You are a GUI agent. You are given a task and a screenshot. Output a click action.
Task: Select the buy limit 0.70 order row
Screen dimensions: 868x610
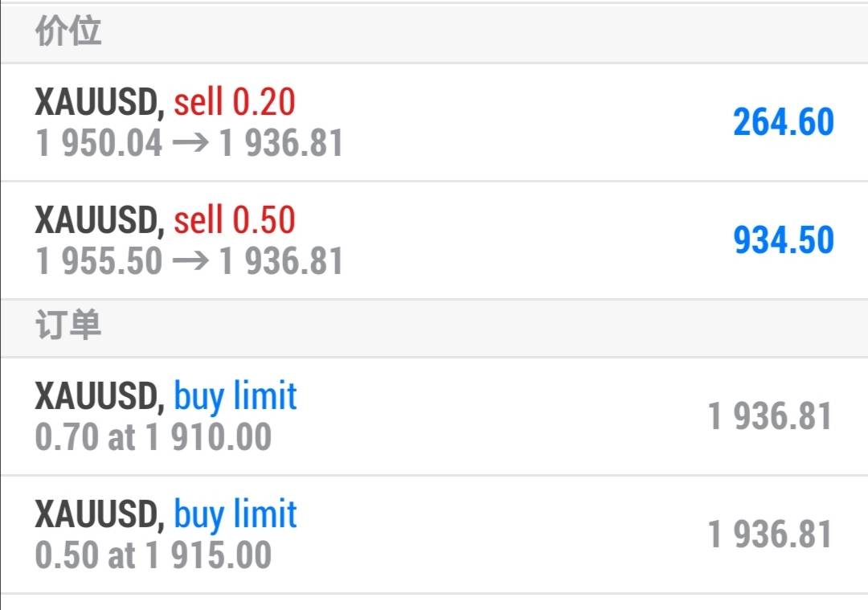click(x=434, y=416)
